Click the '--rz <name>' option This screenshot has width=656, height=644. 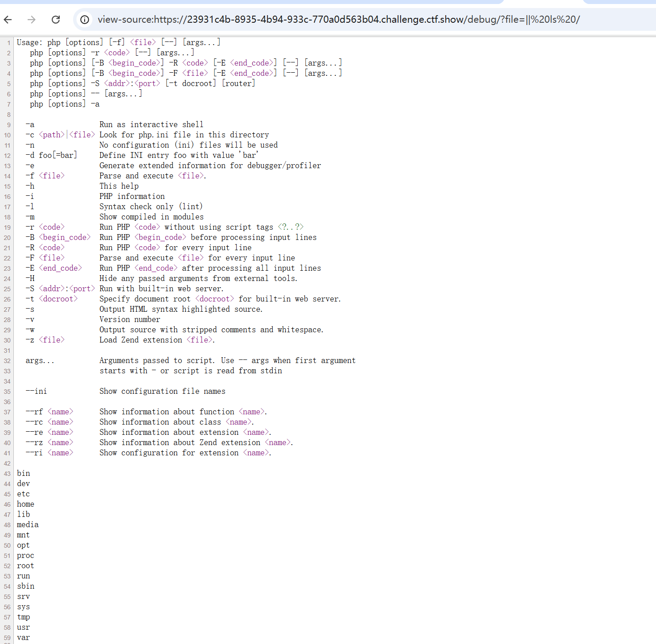[49, 442]
